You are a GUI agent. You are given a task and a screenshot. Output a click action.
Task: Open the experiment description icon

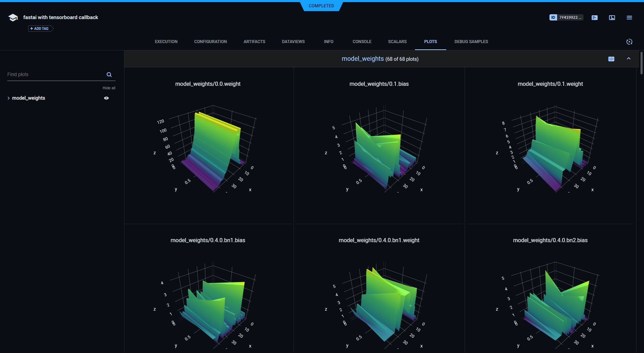(594, 18)
